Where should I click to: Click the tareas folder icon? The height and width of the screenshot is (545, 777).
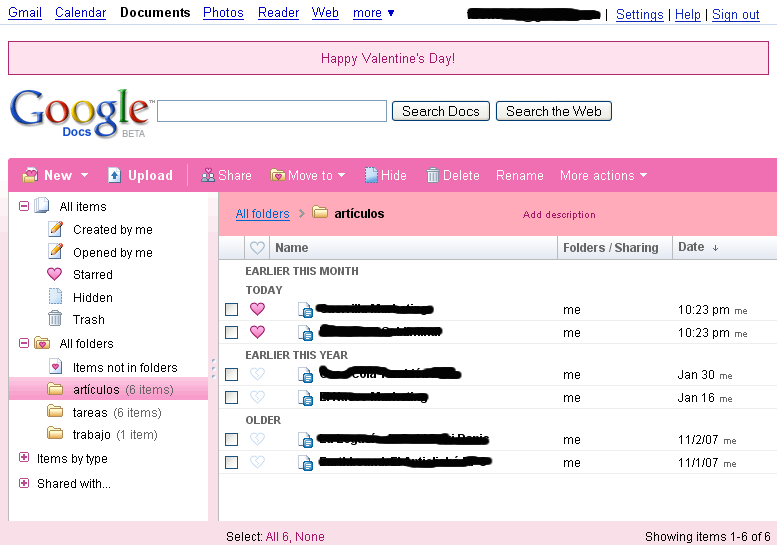[55, 411]
